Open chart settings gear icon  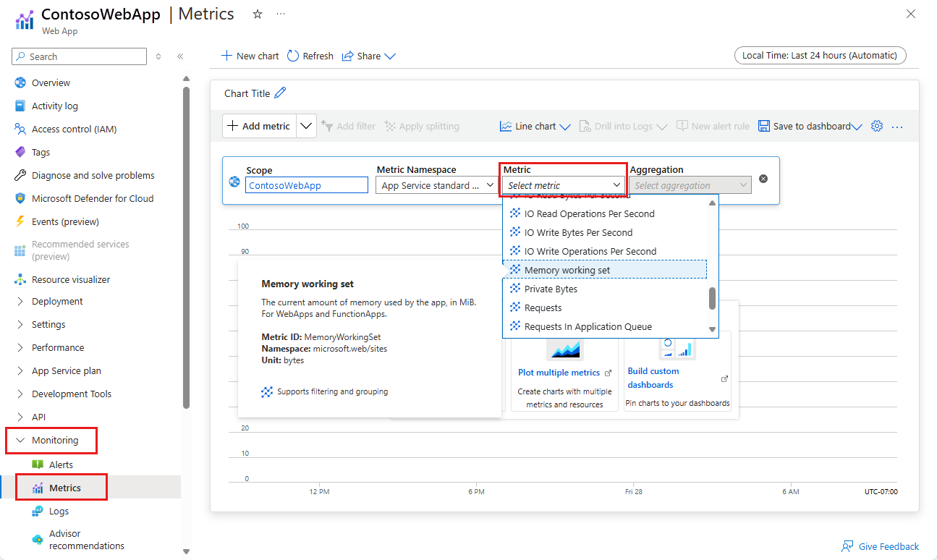point(877,126)
